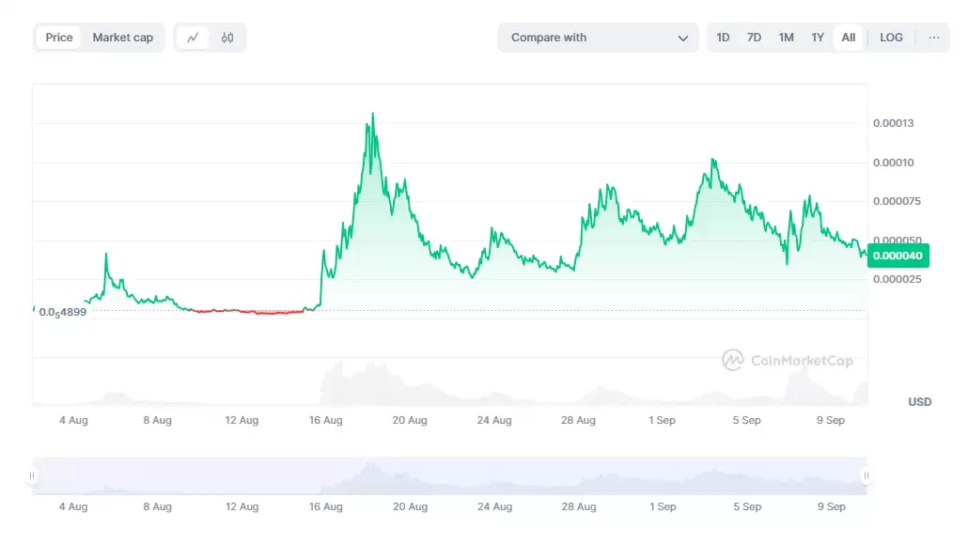This screenshot has width=968, height=560.
Task: Switch to line chart view icon
Action: click(193, 38)
